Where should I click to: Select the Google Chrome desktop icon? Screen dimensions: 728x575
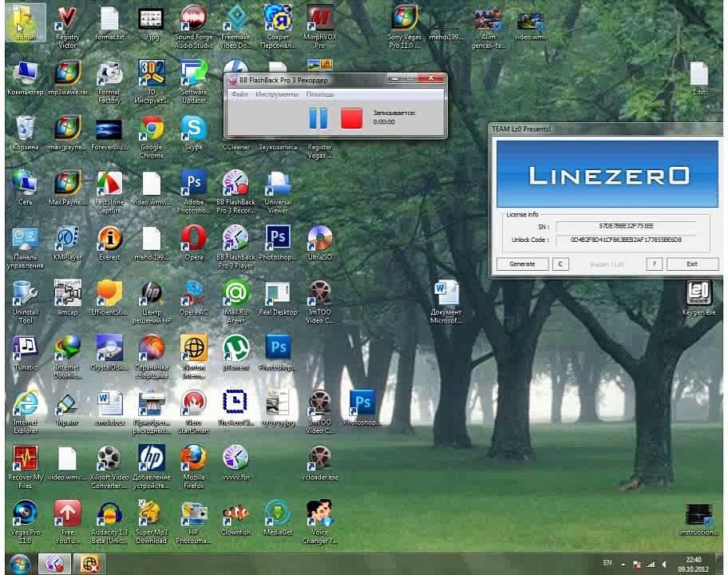pos(152,138)
